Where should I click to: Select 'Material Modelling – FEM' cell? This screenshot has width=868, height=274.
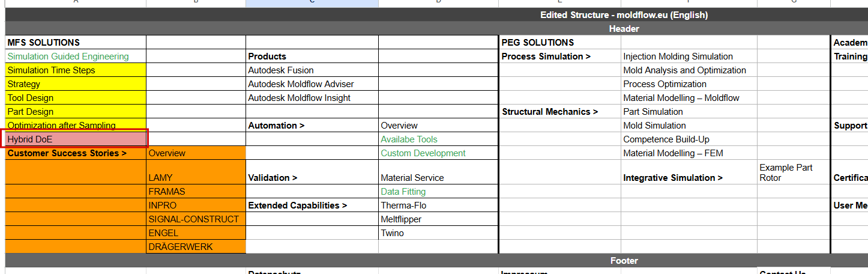coord(689,153)
